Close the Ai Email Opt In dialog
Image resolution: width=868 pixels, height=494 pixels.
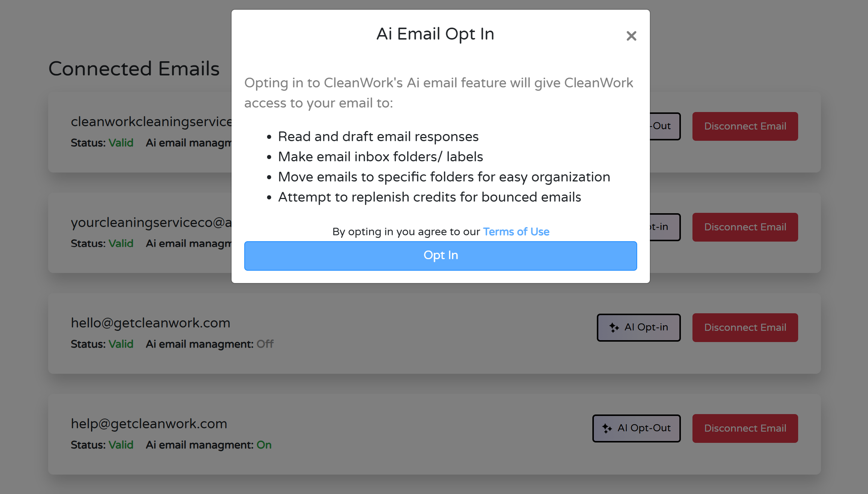(631, 36)
